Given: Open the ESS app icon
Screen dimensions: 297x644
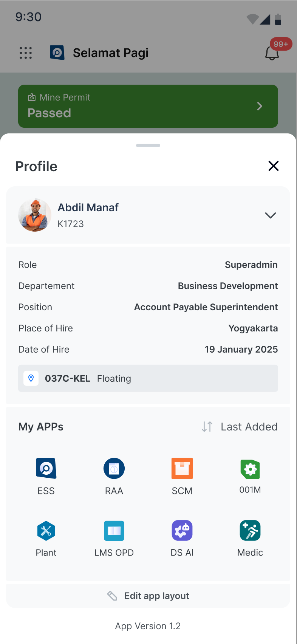Looking at the screenshot, I should coord(46,469).
